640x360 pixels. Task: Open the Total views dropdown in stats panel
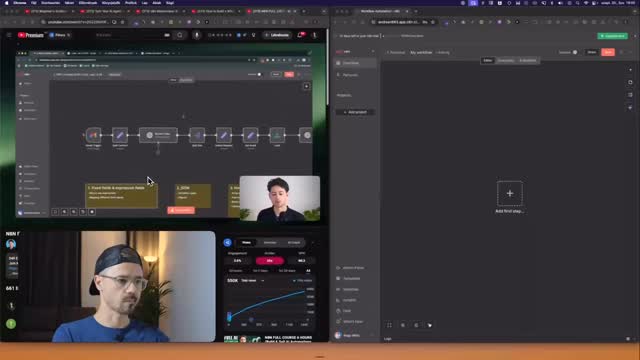click(253, 280)
